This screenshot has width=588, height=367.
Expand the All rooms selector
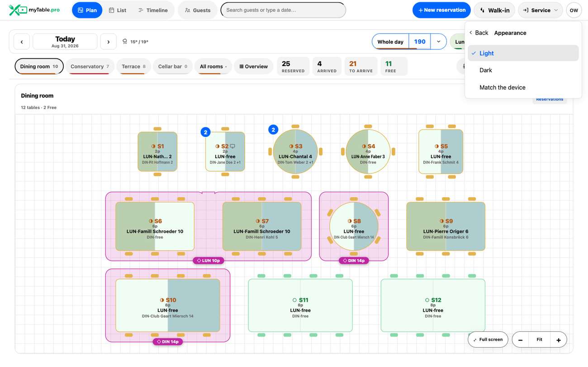213,66
